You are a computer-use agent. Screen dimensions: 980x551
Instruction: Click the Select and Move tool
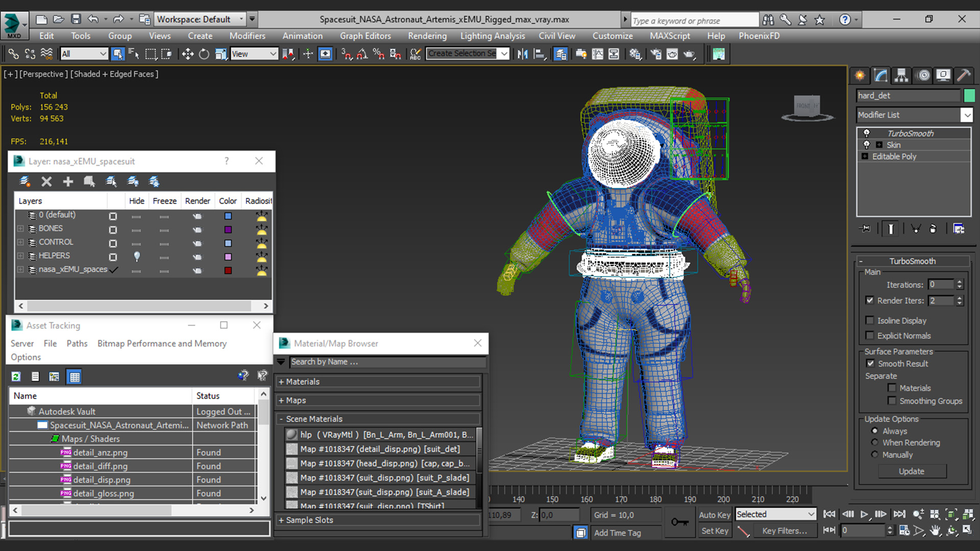pyautogui.click(x=187, y=54)
